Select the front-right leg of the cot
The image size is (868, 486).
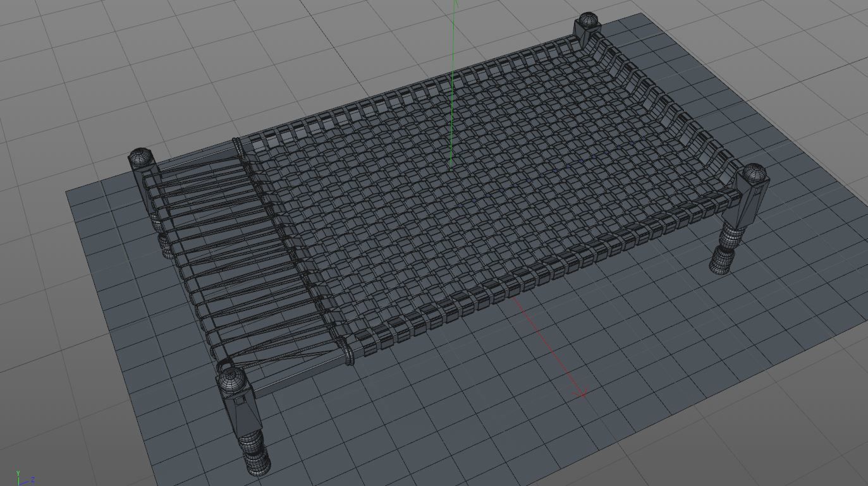click(741, 219)
